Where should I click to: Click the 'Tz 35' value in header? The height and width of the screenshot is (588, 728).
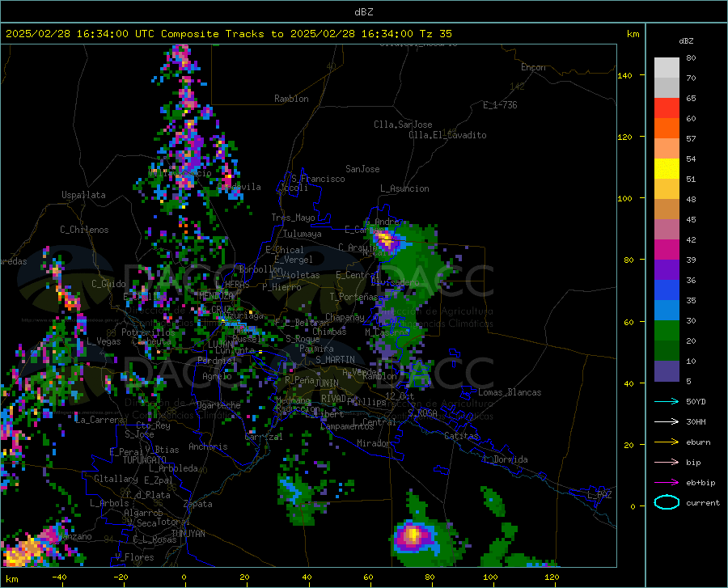435,34
